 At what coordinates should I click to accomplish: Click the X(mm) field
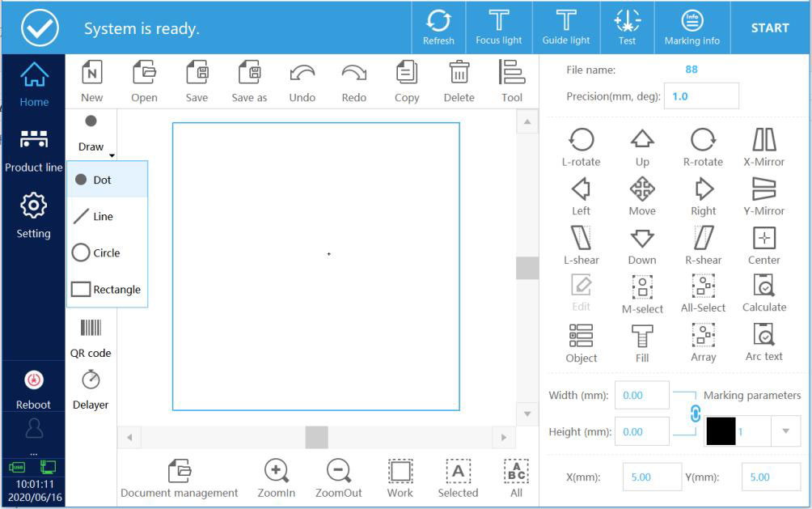(x=652, y=477)
